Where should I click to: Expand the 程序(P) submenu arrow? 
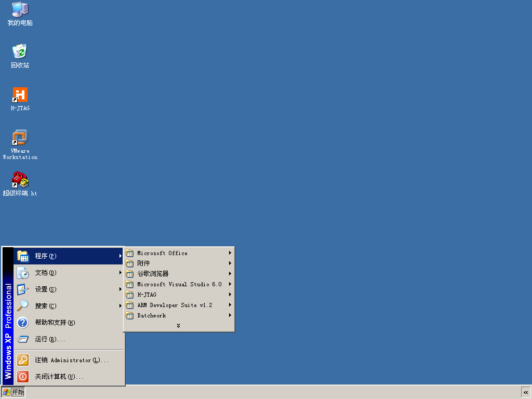click(120, 256)
